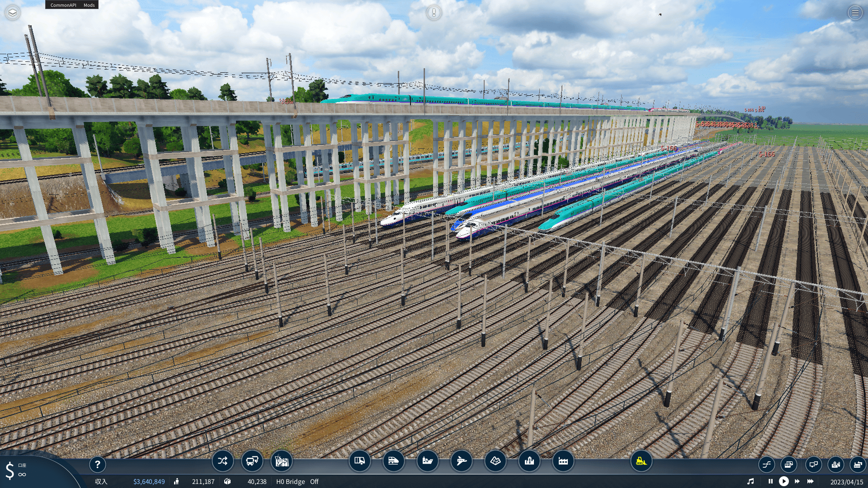Image resolution: width=868 pixels, height=488 pixels.
Task: Open the Mods menu
Action: [x=89, y=5]
